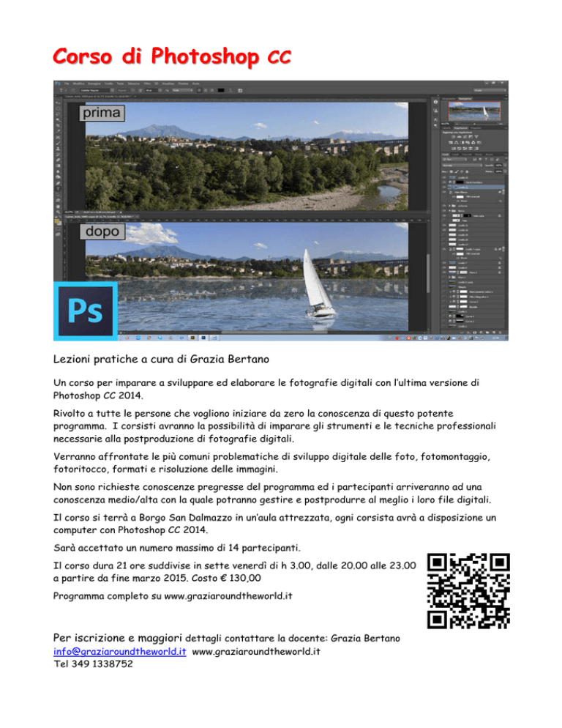Toggle the character panel icon in options bar
Image resolution: width=562 pixels, height=728 pixels.
coord(240,91)
